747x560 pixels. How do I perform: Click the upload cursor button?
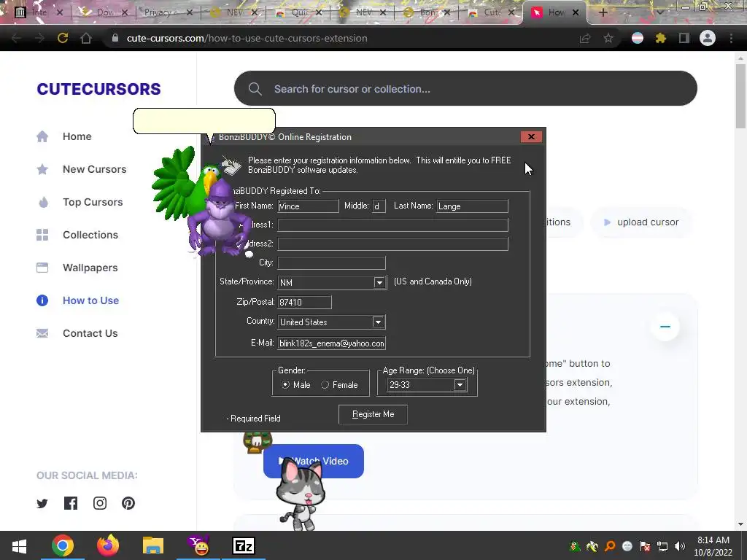pyautogui.click(x=641, y=222)
